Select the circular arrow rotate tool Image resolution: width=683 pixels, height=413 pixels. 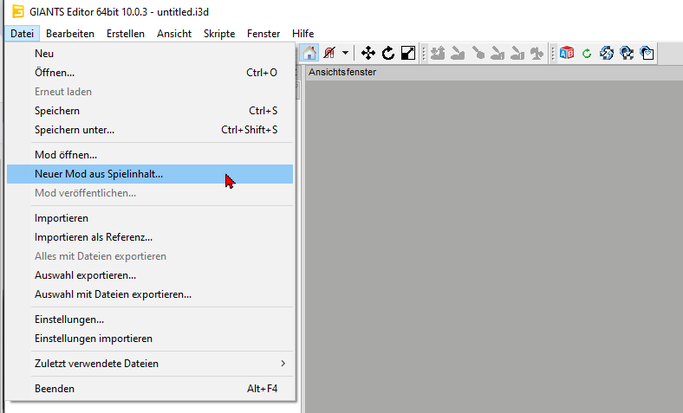coord(388,53)
